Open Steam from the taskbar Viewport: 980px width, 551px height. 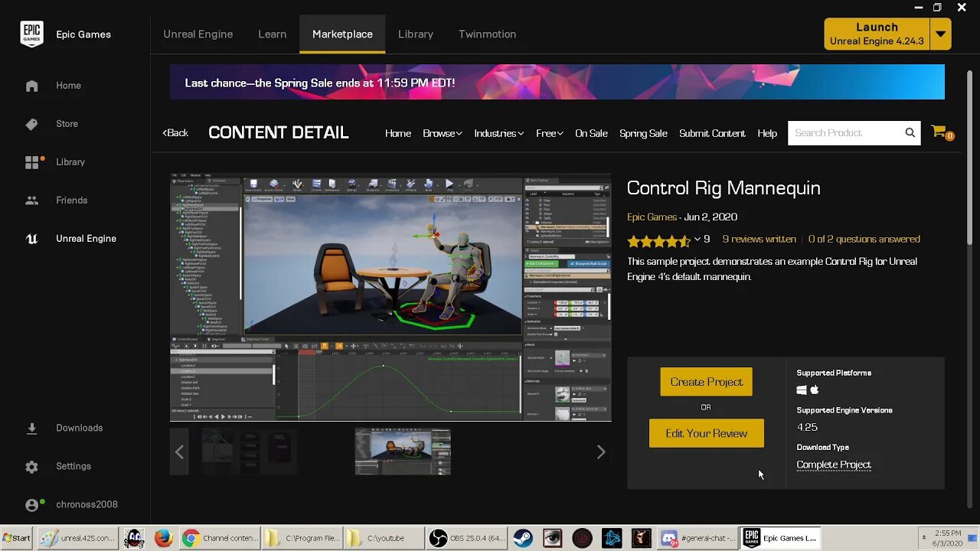tap(524, 538)
